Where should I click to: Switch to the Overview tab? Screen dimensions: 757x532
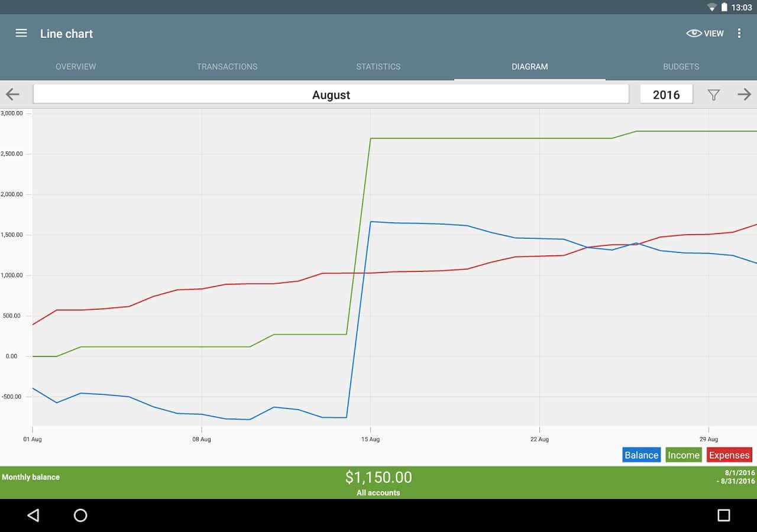coord(76,67)
